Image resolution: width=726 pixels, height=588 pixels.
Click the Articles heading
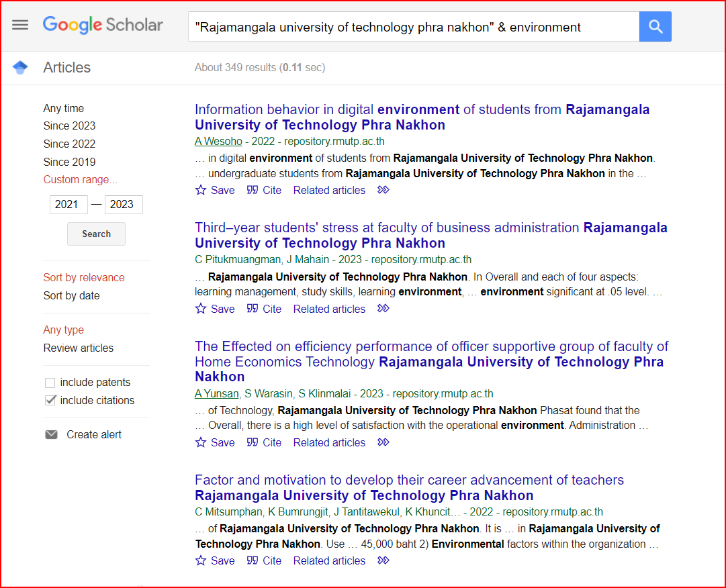click(x=67, y=68)
